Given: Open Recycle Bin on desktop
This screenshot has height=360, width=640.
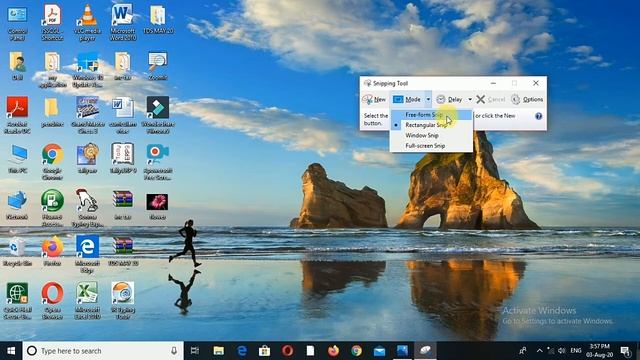Looking at the screenshot, I should (x=17, y=252).
